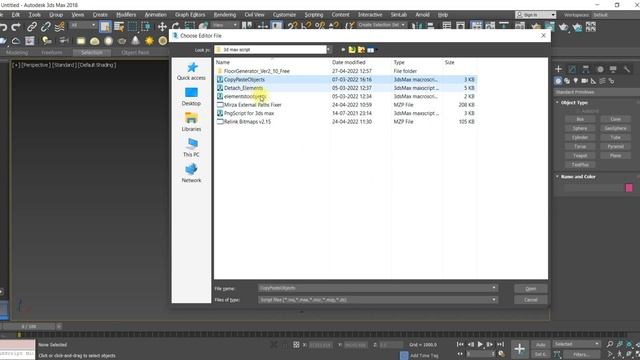The image size is (640, 360).
Task: Open the Rendering menu
Action: tap(225, 15)
